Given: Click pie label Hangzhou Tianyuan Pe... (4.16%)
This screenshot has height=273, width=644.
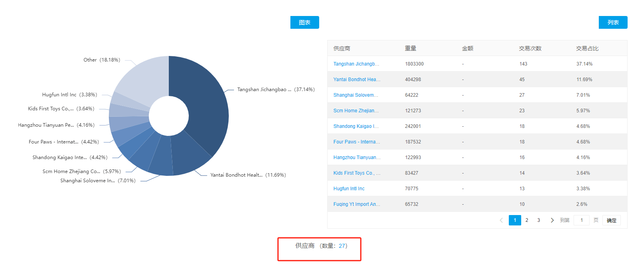Looking at the screenshot, I should pos(56,125).
